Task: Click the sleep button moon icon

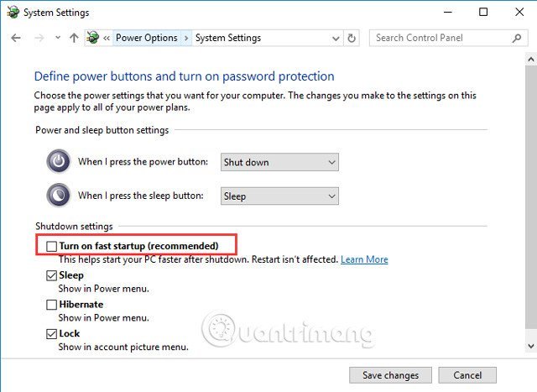Action: point(59,196)
